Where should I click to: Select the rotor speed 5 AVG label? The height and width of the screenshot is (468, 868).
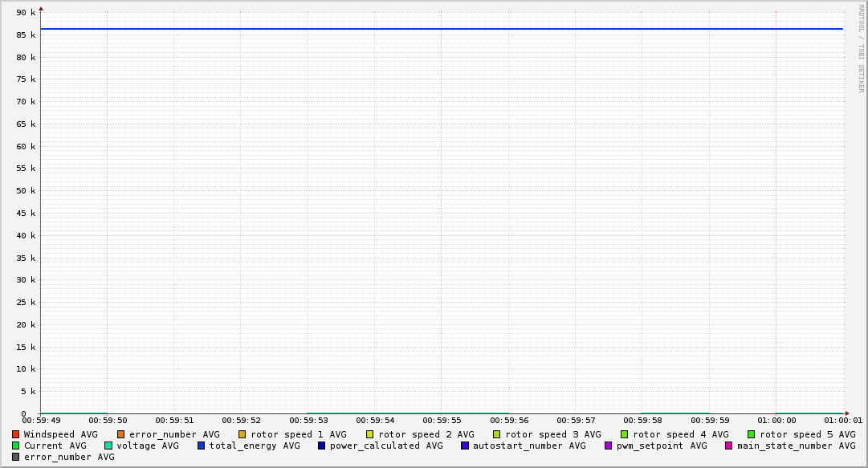pyautogui.click(x=807, y=434)
